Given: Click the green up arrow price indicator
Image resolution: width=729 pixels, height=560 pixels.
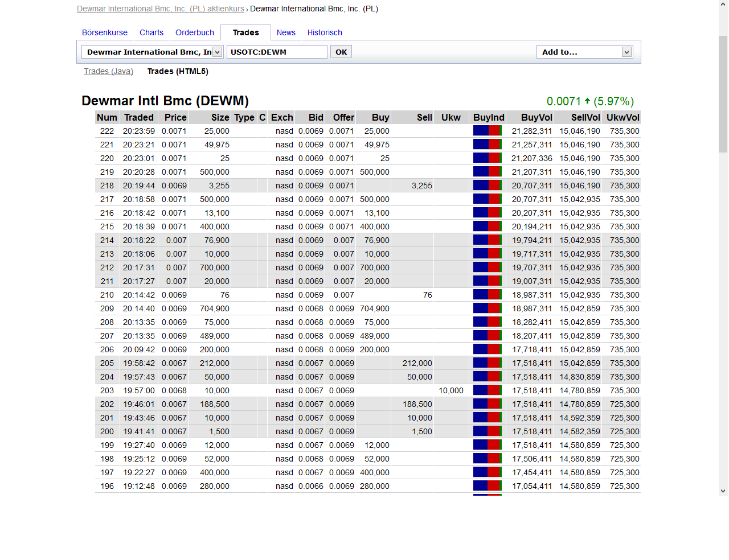Looking at the screenshot, I should click(587, 101).
